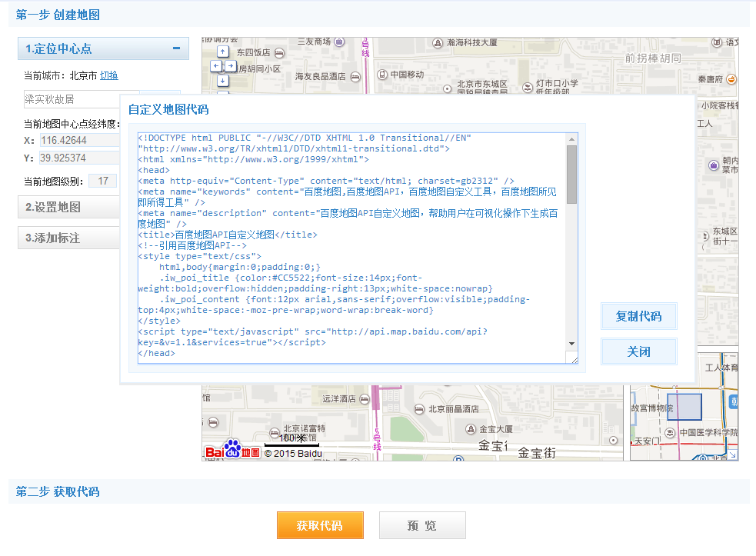
Task: Click the 前拐棒胡同 street label
Action: 653,58
